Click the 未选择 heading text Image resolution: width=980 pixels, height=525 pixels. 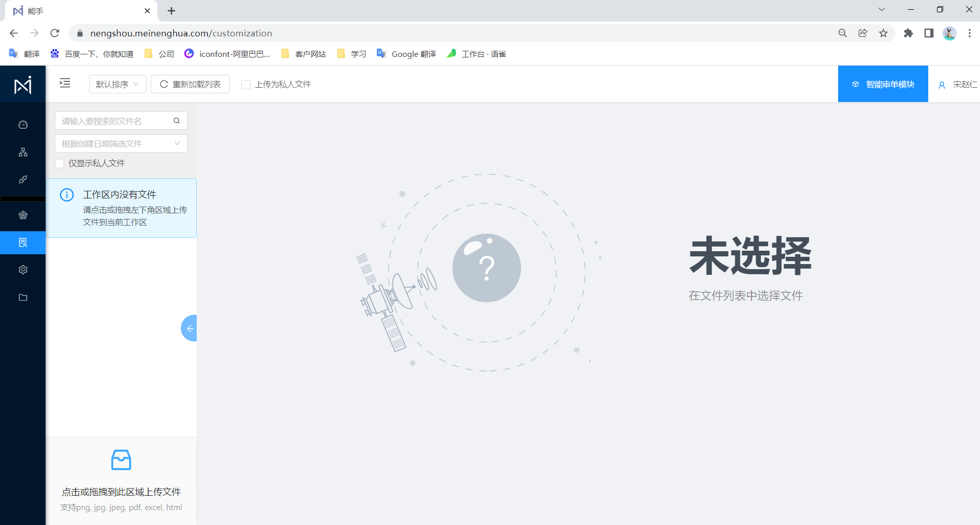point(750,256)
